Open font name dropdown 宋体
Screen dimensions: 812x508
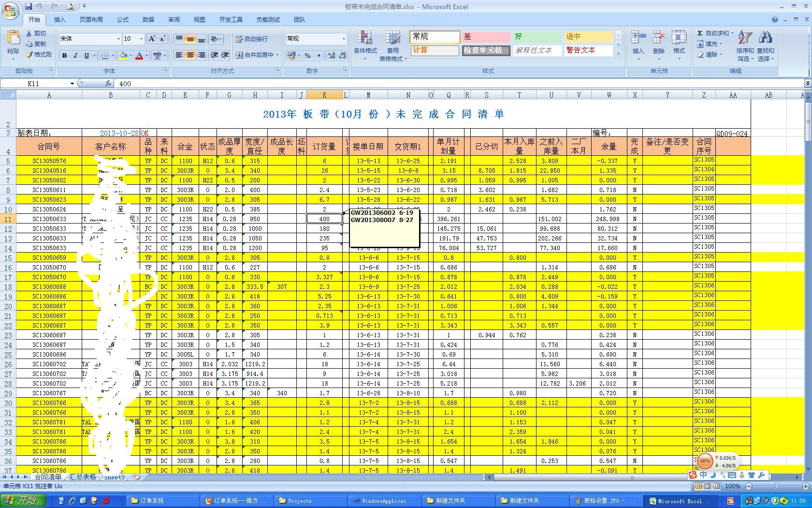pyautogui.click(x=118, y=39)
